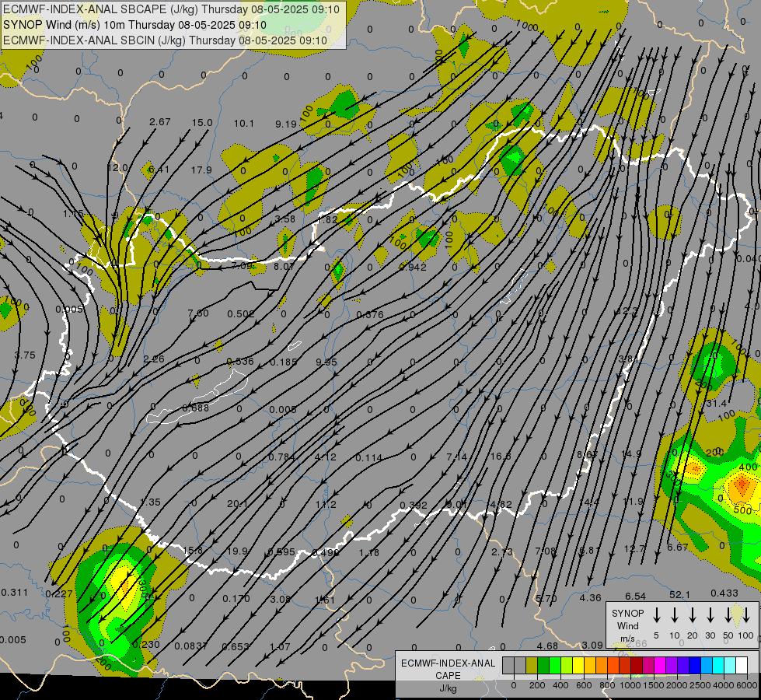Click the 15.8 value on the map
The image size is (761, 700).
pyautogui.click(x=193, y=551)
